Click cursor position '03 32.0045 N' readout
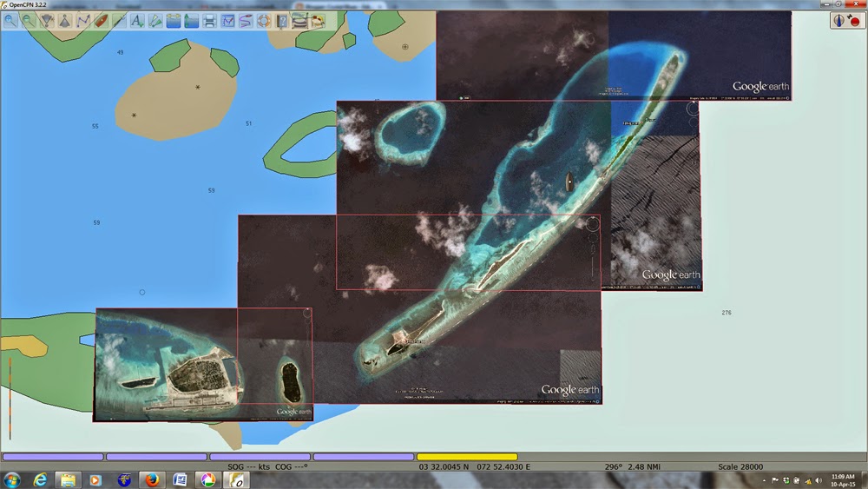This screenshot has height=489, width=868. click(x=444, y=466)
